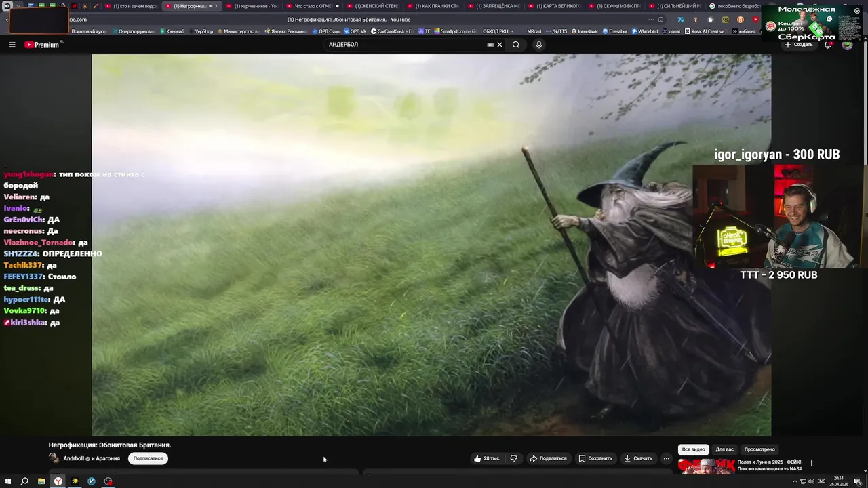Open File Explorer from the taskbar
The height and width of the screenshot is (488, 868).
pyautogui.click(x=41, y=481)
